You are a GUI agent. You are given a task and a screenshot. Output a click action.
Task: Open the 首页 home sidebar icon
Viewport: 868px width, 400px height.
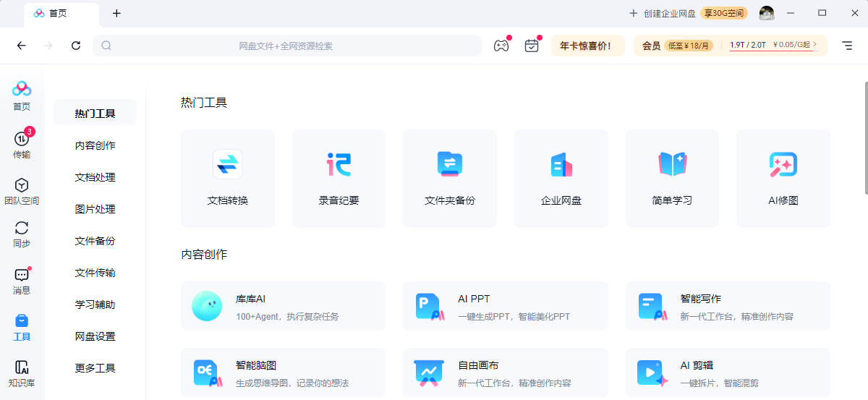pyautogui.click(x=22, y=96)
